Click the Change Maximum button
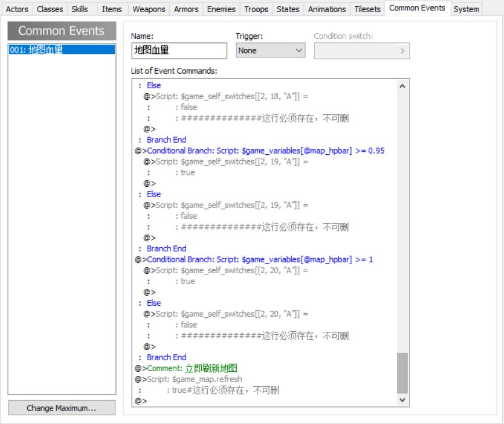The width and height of the screenshot is (504, 424). pos(61,408)
